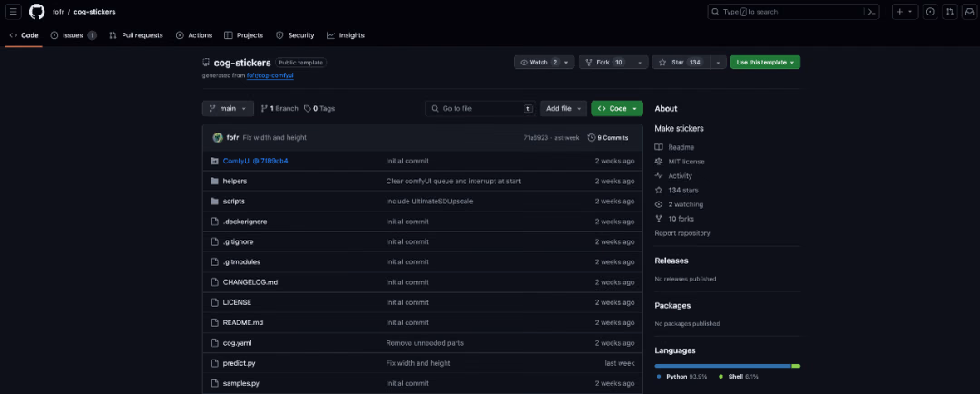Open the command palette icon
The height and width of the screenshot is (394, 980).
click(x=870, y=12)
